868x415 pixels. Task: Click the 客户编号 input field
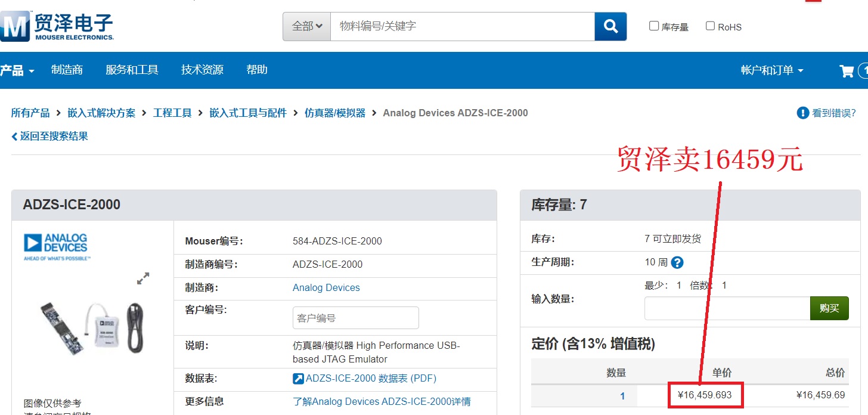[x=356, y=318]
